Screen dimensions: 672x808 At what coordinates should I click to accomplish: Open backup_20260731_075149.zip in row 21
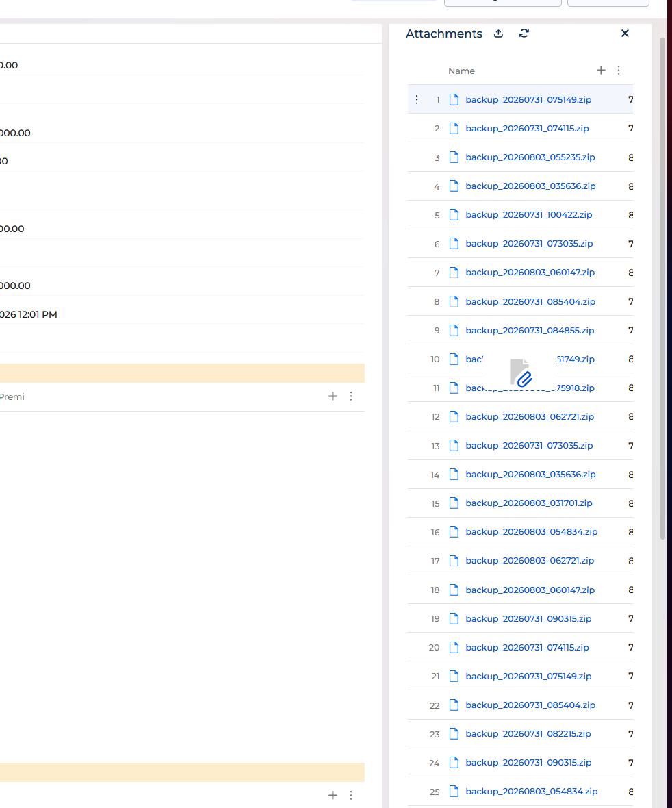coord(528,676)
